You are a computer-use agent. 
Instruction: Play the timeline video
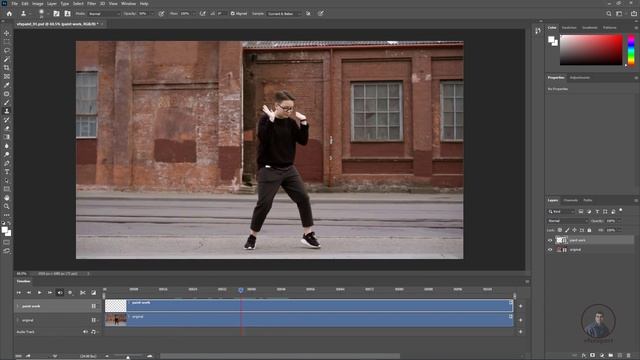39,293
